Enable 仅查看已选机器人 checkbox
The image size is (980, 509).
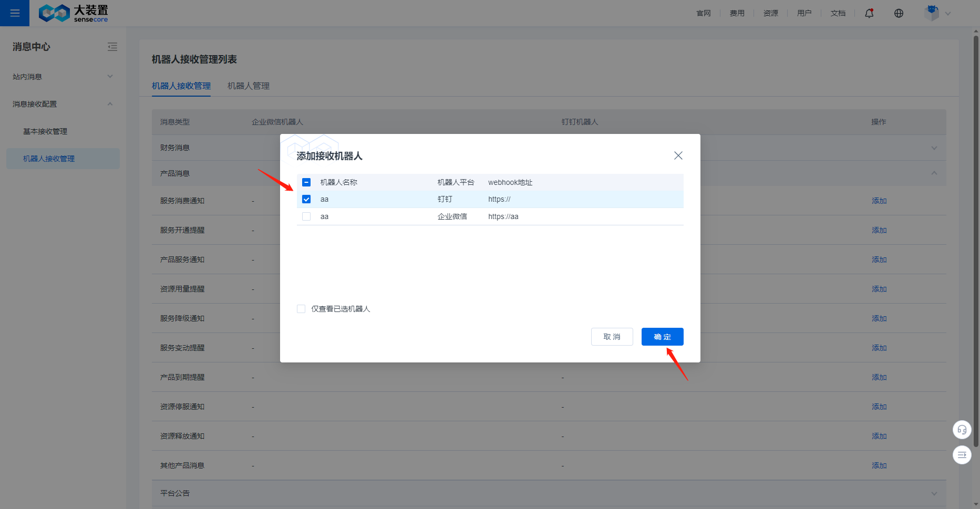301,309
